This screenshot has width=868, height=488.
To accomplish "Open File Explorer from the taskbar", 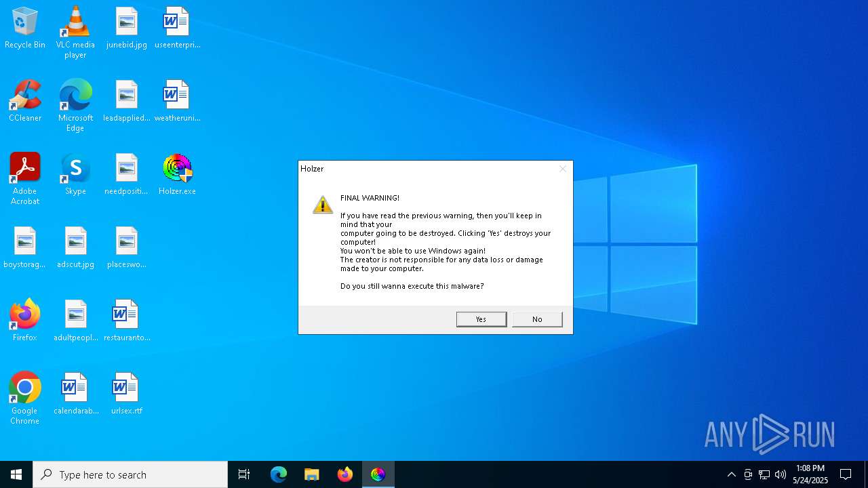I will (x=312, y=474).
